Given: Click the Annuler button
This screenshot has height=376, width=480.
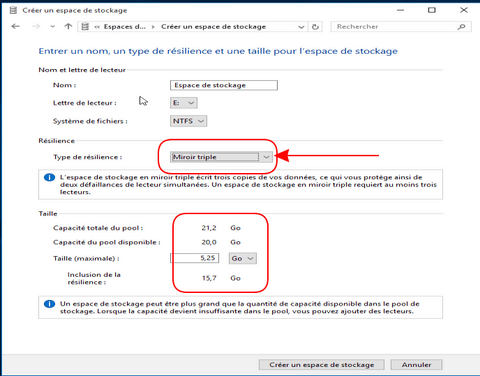Looking at the screenshot, I should (x=416, y=365).
